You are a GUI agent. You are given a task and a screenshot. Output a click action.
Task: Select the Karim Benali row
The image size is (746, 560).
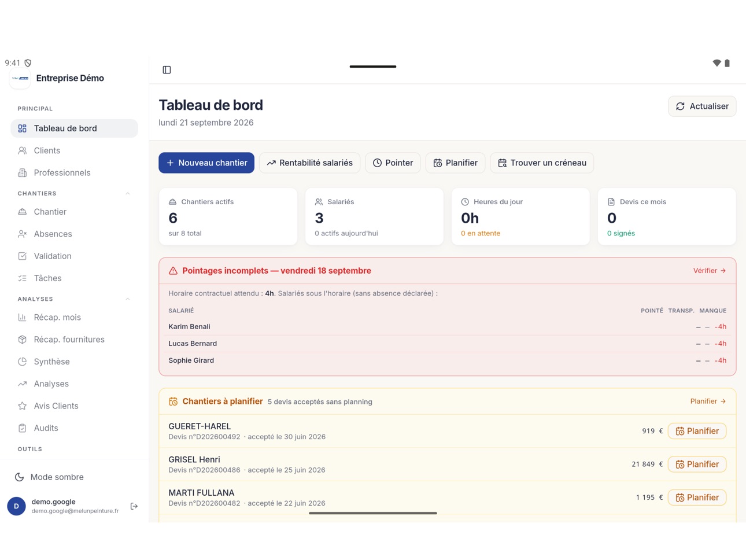coord(448,327)
